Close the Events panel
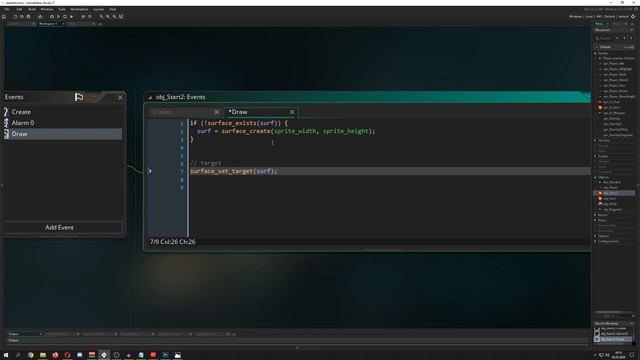640x360 pixels. [120, 97]
